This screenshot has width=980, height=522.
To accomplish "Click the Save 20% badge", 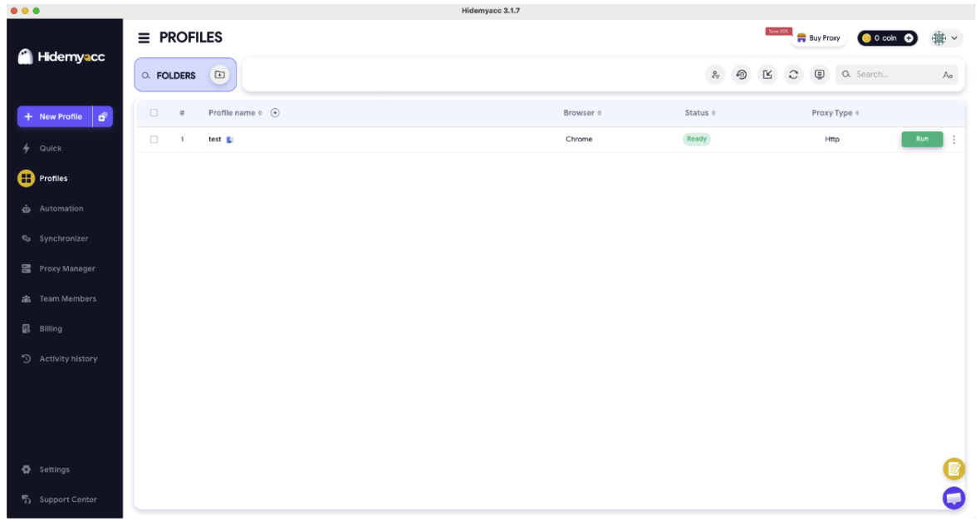I will [x=779, y=32].
